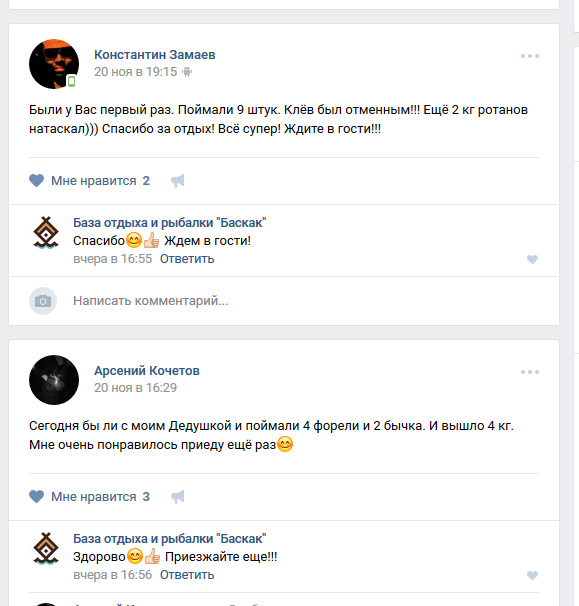Attach a photo using the camera icon
The height and width of the screenshot is (606, 579).
[43, 301]
